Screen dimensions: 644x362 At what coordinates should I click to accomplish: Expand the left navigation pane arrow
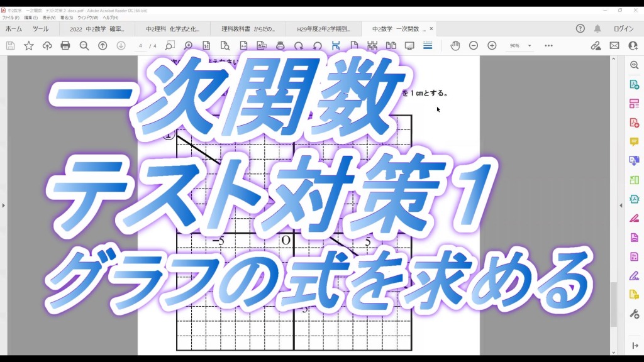[x=3, y=206]
